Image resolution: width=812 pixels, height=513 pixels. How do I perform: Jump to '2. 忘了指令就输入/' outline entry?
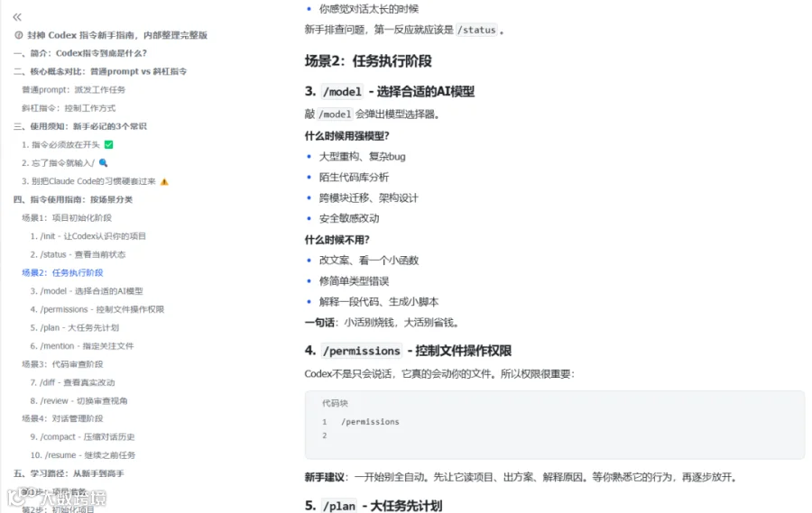(65, 163)
